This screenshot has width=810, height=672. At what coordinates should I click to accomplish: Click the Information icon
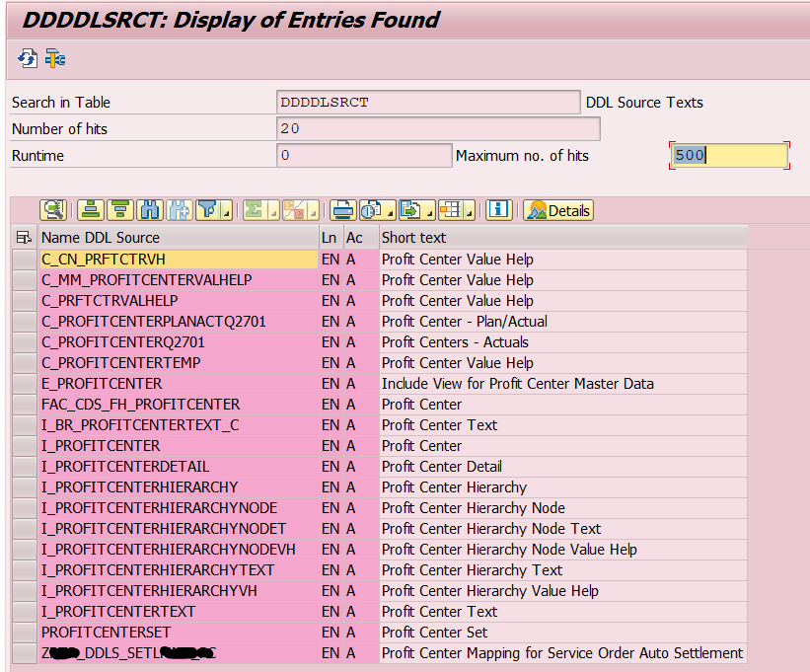point(498,210)
